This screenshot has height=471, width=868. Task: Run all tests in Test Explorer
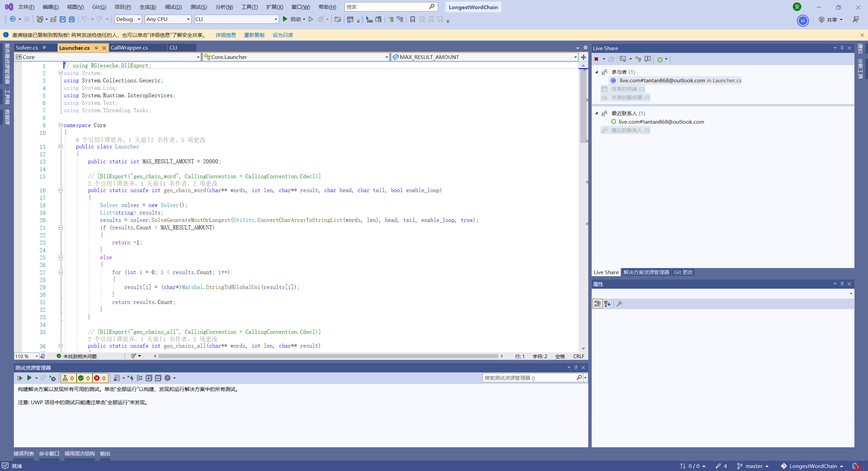click(x=20, y=378)
